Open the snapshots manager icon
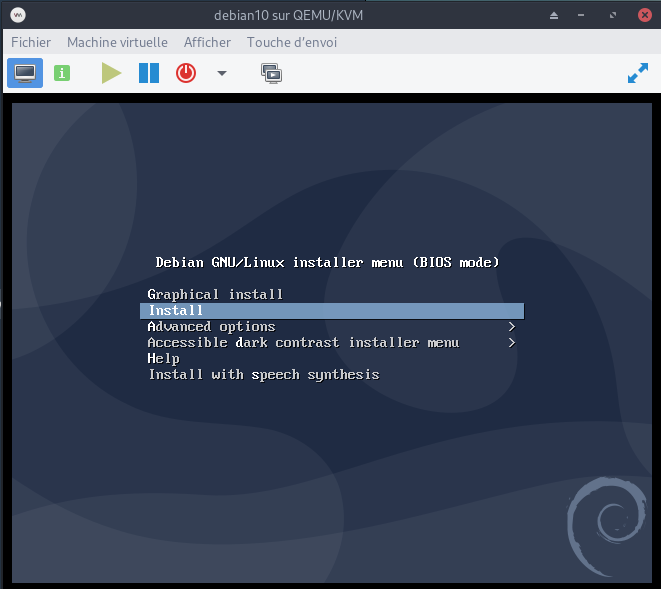This screenshot has width=661, height=589. (x=271, y=73)
